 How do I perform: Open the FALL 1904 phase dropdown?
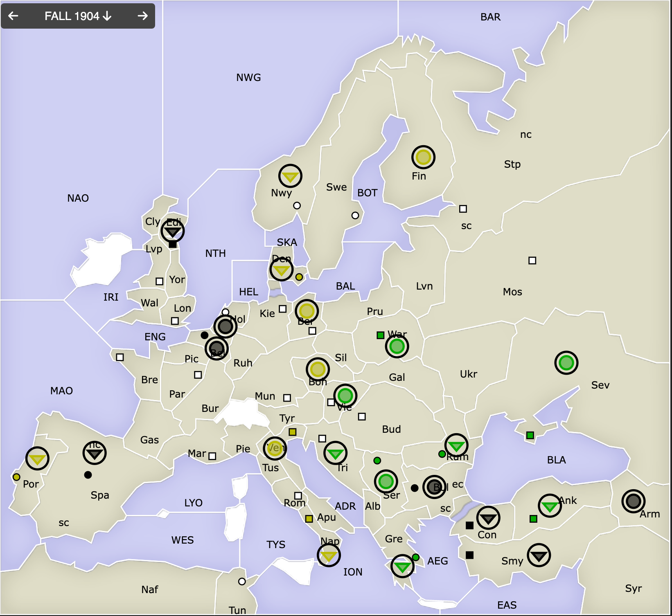click(78, 16)
